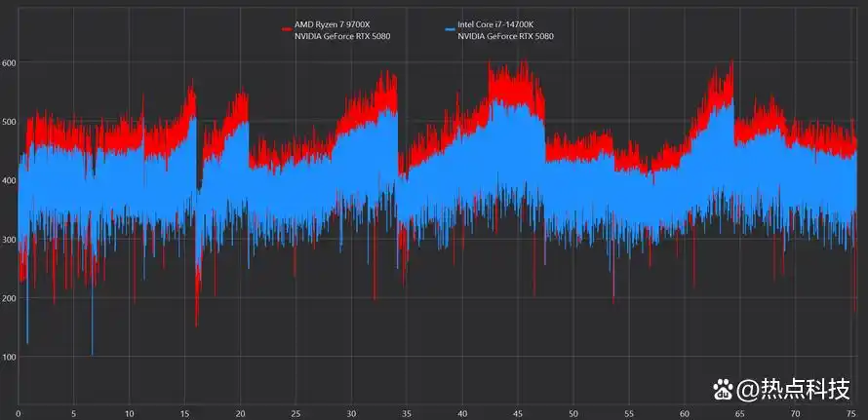Click the blue Intel legend color swatch
This screenshot has height=420, width=868.
point(450,29)
